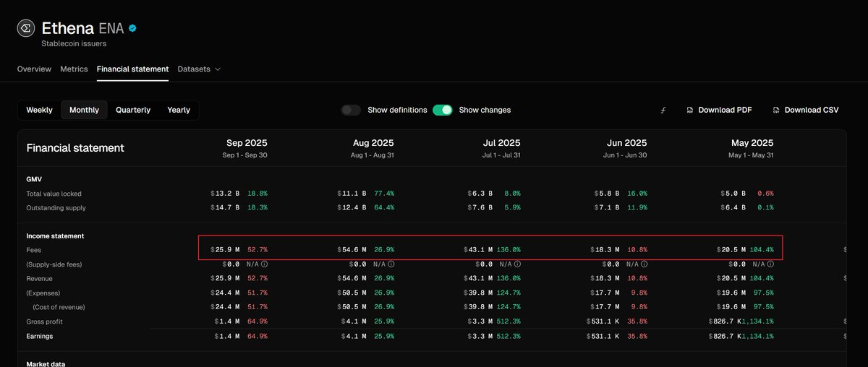868x367 pixels.
Task: Click the Ethena logo icon
Action: pos(25,29)
